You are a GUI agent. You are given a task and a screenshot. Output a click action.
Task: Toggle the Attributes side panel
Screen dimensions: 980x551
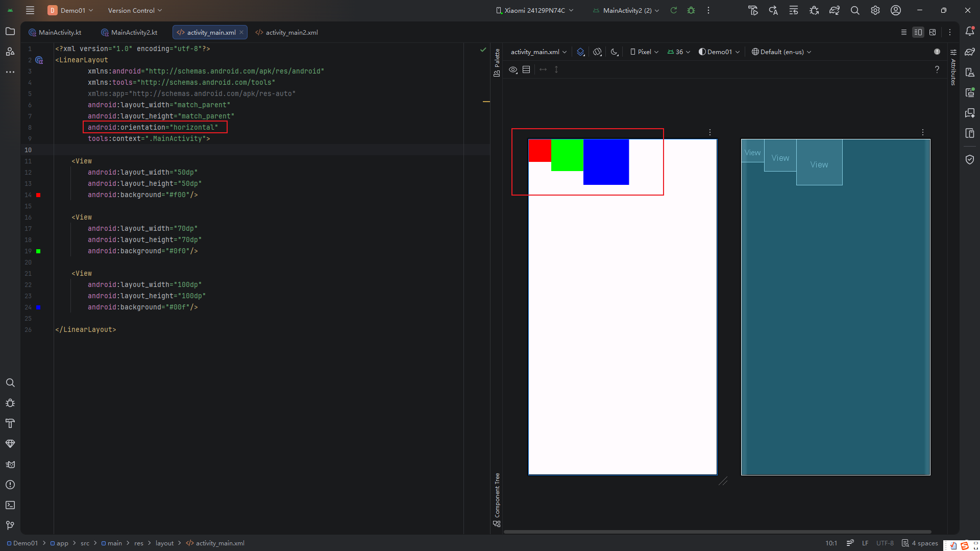coord(953,67)
